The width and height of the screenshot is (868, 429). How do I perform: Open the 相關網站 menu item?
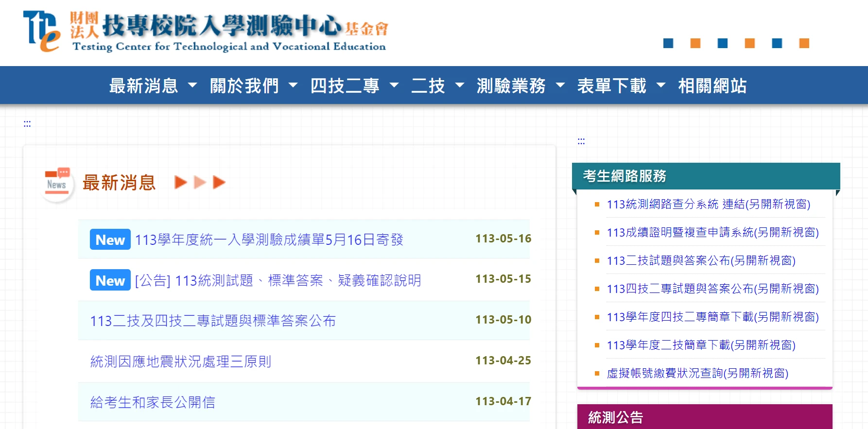[x=712, y=86]
